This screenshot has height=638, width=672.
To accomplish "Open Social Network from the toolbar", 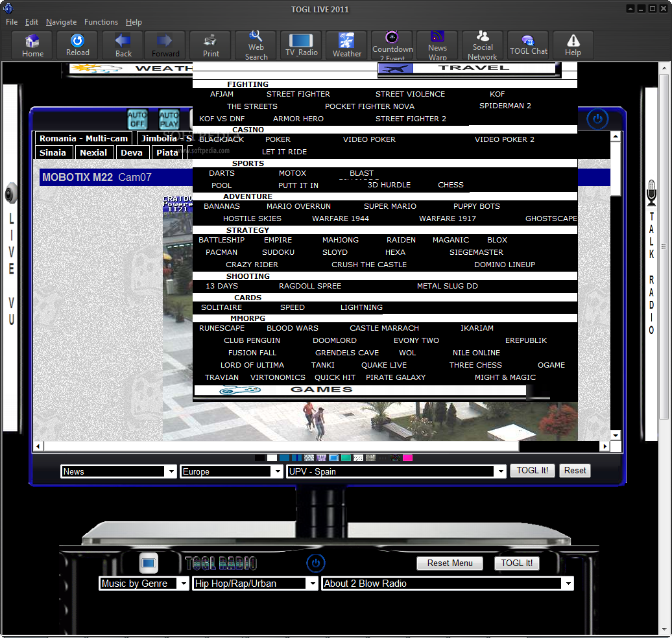I will coord(483,45).
